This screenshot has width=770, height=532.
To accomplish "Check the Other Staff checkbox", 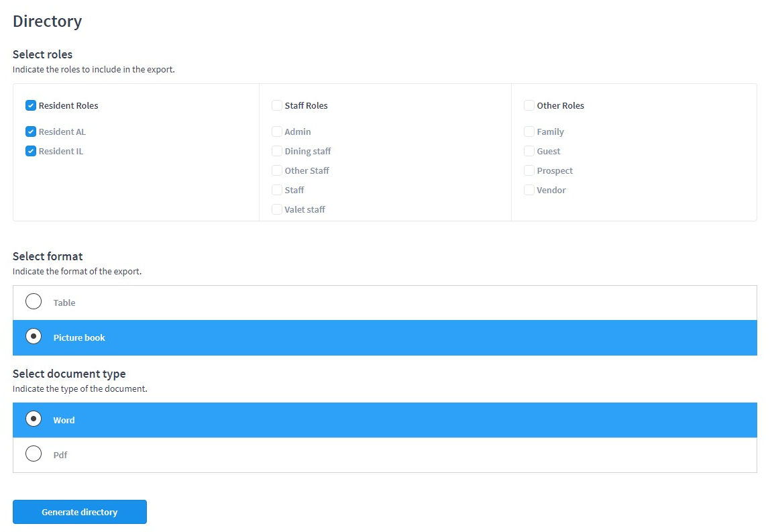I will pyautogui.click(x=277, y=170).
